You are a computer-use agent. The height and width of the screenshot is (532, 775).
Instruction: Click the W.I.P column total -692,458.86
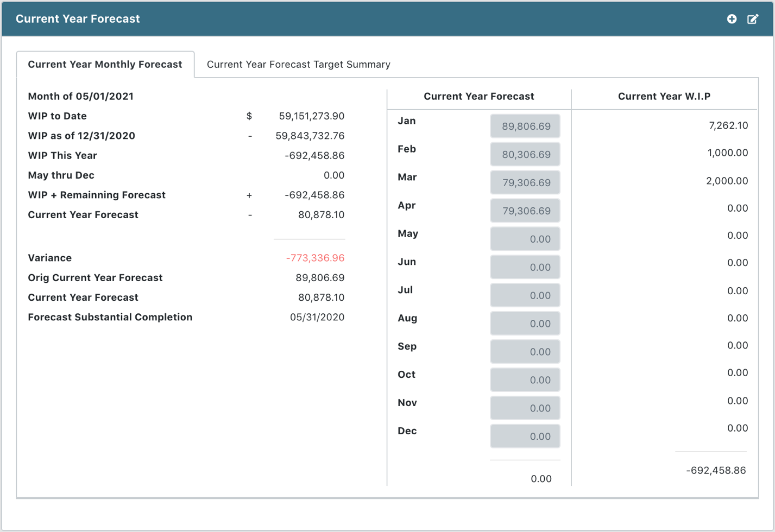(716, 471)
